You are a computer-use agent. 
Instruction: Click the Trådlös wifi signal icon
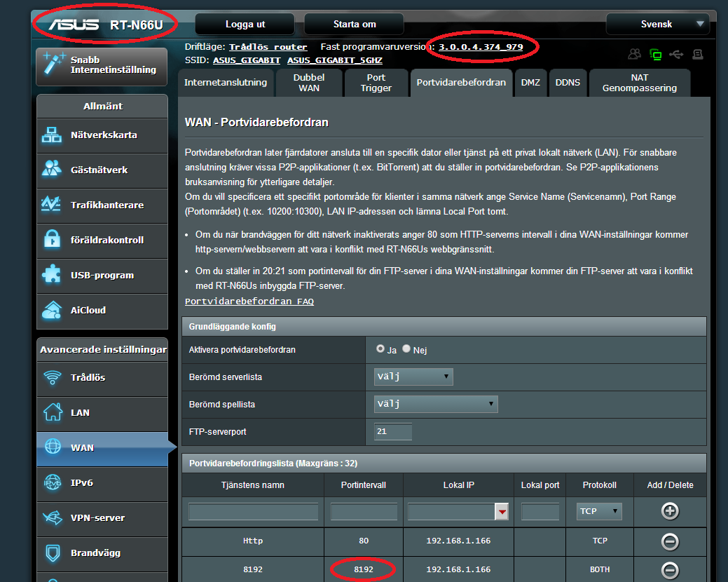tap(53, 377)
